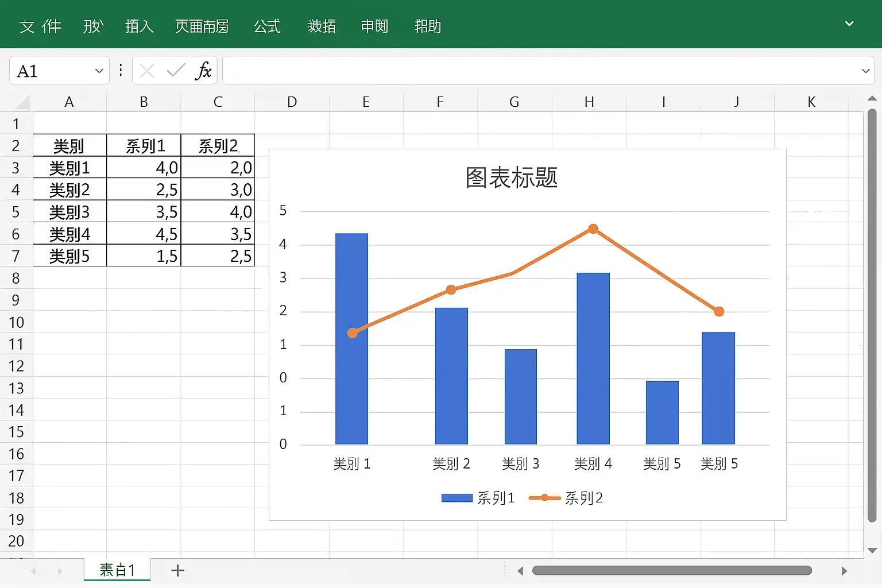This screenshot has width=882, height=588.
Task: Click the 系列2 legend entry
Action: pos(566,498)
